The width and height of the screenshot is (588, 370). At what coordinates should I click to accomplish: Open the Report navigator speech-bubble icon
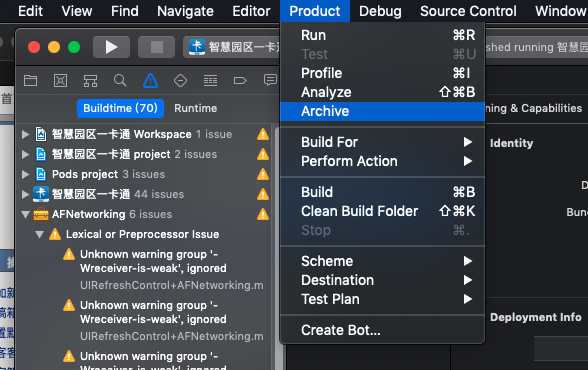click(x=270, y=80)
